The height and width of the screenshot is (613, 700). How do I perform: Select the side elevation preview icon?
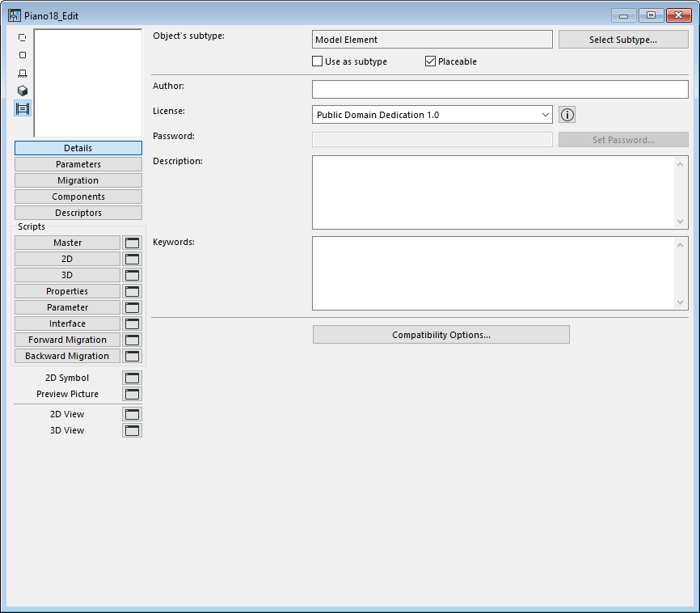point(23,74)
